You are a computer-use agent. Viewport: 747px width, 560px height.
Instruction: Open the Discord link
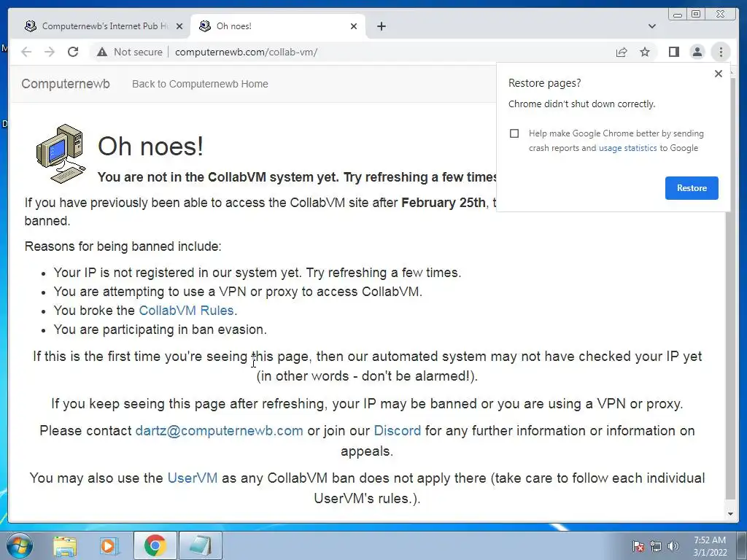pos(398,431)
